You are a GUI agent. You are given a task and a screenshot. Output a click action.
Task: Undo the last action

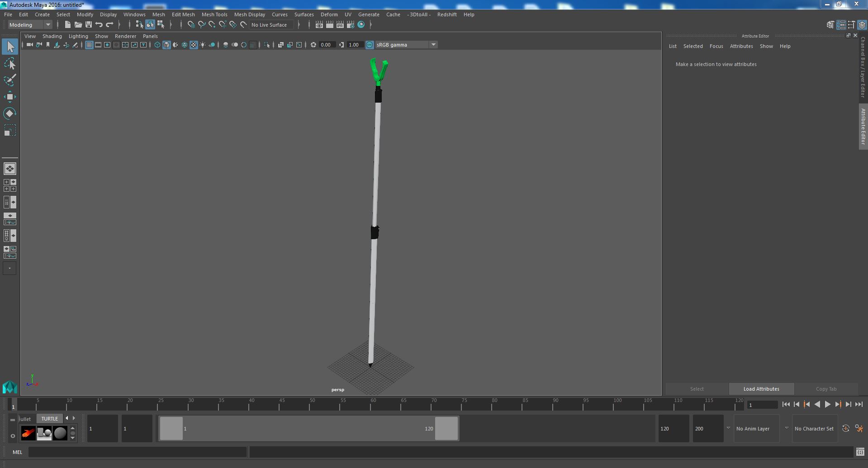click(99, 25)
